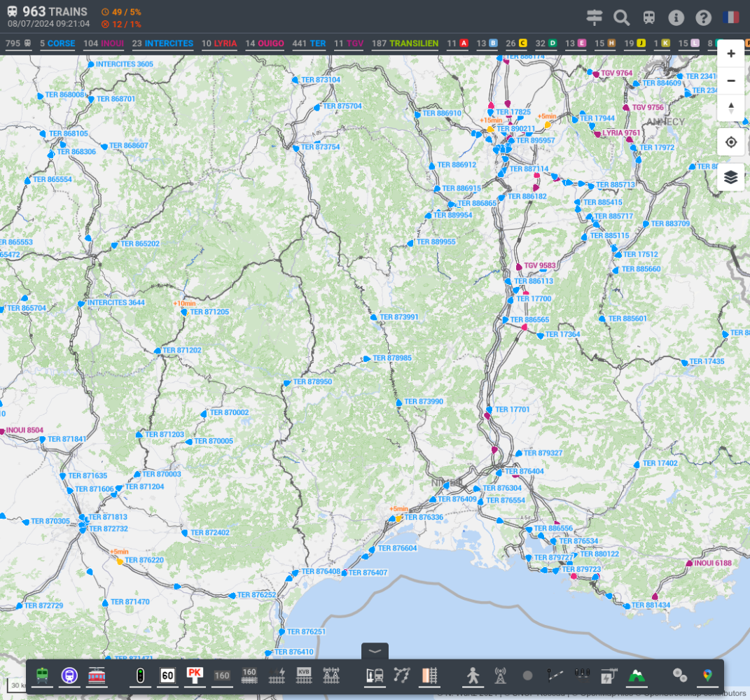
Task: Reset the map north compass arrow
Action: pyautogui.click(x=731, y=108)
